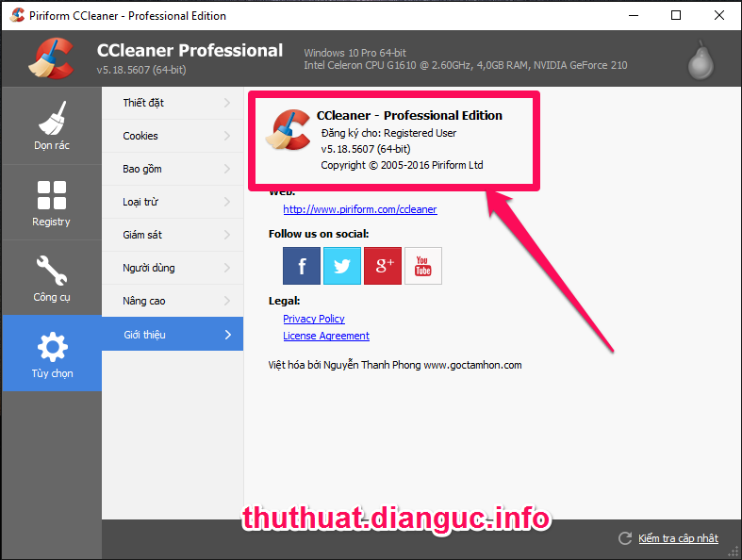The width and height of the screenshot is (742, 560).
Task: Click the title bar CCleaner app icon
Action: coord(18,15)
